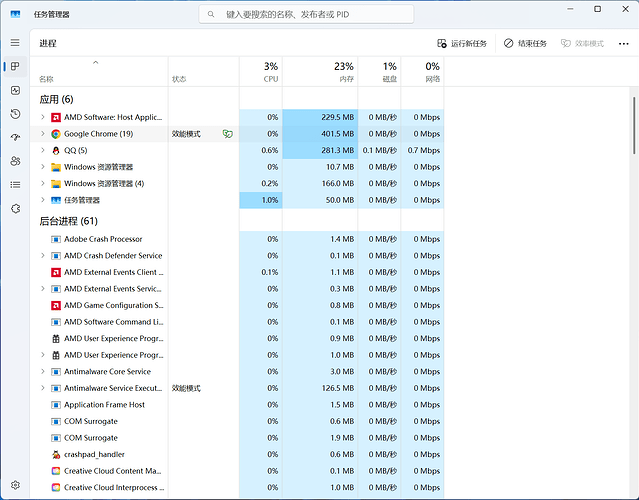Viewport: 639px width, 500px height.
Task: Sort processes by the 内存 memory column
Action: [343, 72]
